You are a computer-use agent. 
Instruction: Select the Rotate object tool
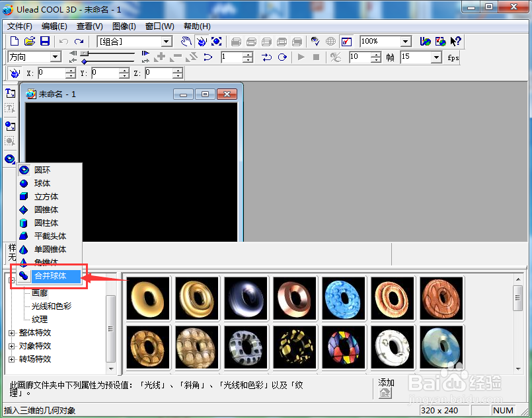click(202, 42)
